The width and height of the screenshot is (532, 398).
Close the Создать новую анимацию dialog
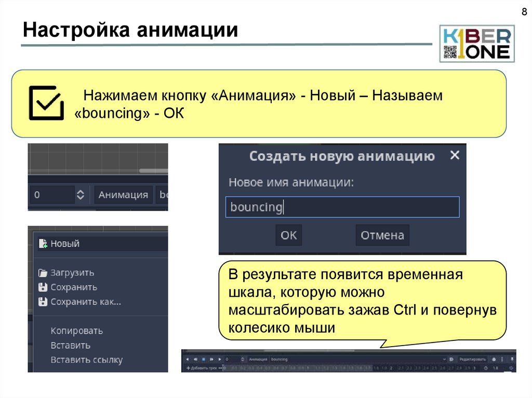(455, 155)
